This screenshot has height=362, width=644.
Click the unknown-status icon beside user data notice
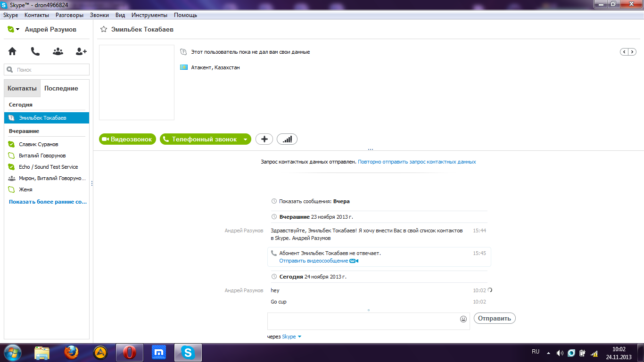184,52
